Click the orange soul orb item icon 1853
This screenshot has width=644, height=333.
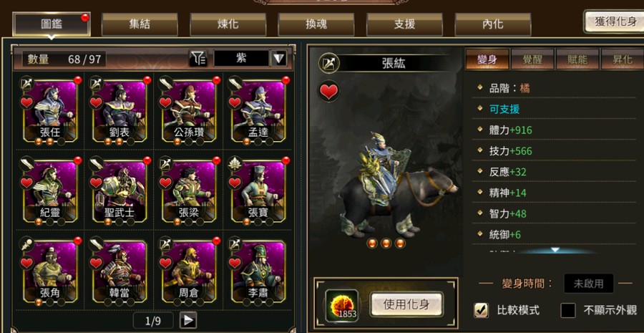[x=342, y=305]
